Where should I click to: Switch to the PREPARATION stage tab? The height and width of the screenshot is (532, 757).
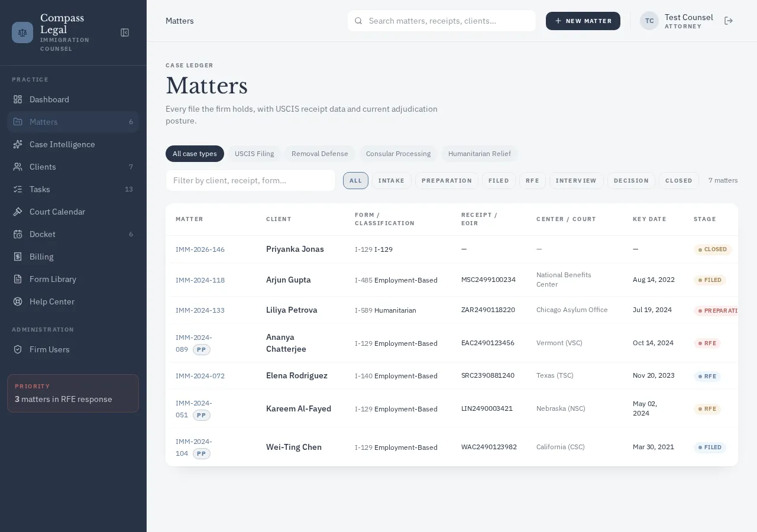(x=447, y=181)
